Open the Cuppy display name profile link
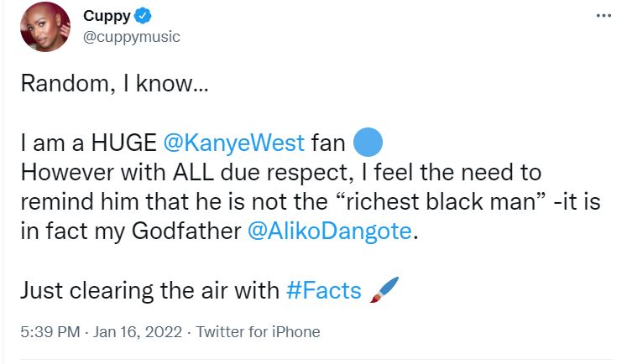Viewport: 627px width, 364px height. [x=106, y=18]
